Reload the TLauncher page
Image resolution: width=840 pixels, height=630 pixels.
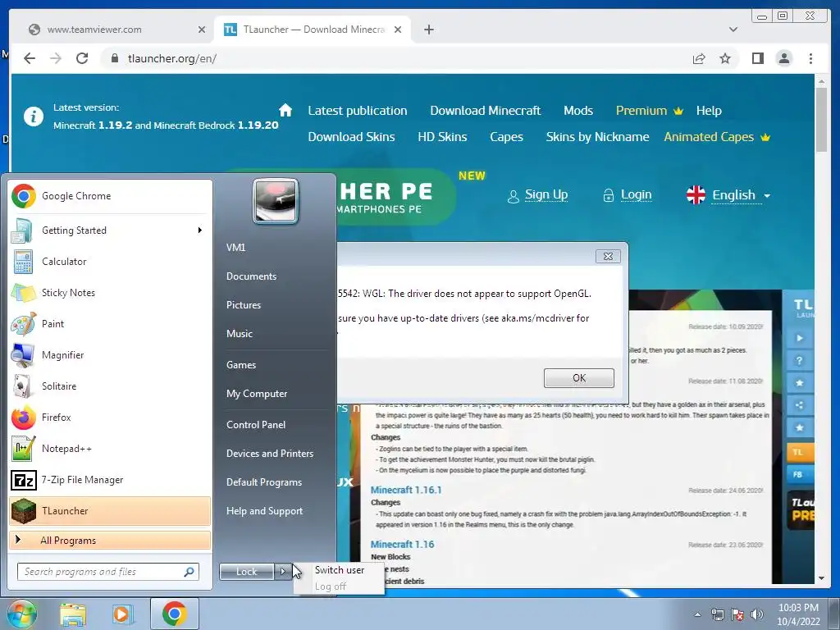[x=82, y=58]
